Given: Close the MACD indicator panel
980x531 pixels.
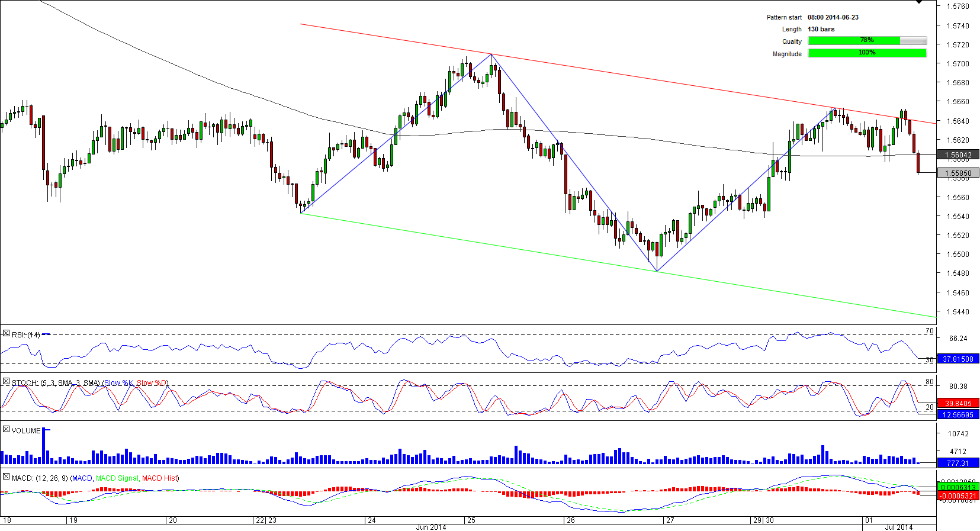Looking at the screenshot, I should pos(6,477).
